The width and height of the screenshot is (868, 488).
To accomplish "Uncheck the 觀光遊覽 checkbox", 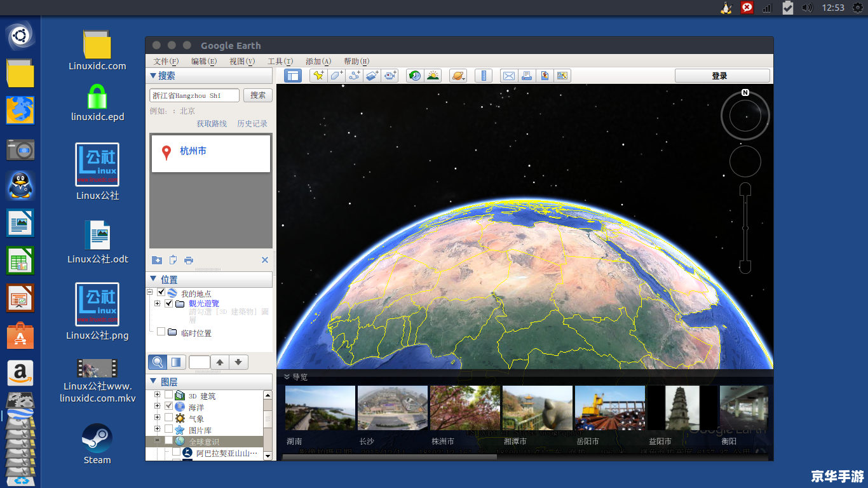I will (168, 304).
